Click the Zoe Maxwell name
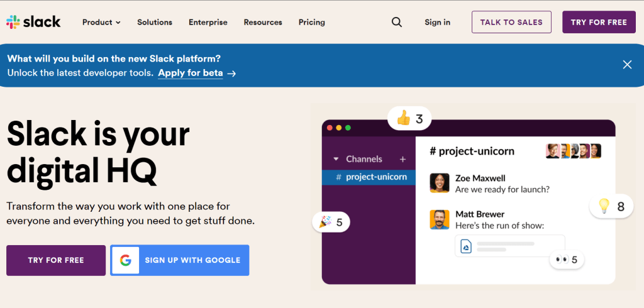This screenshot has width=644, height=308. tap(480, 179)
